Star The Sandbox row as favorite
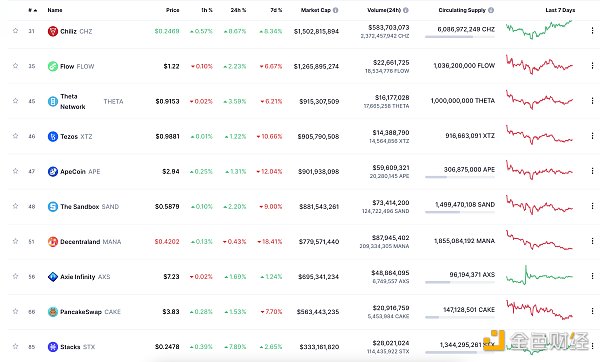The width and height of the screenshot is (600, 362). click(x=15, y=206)
